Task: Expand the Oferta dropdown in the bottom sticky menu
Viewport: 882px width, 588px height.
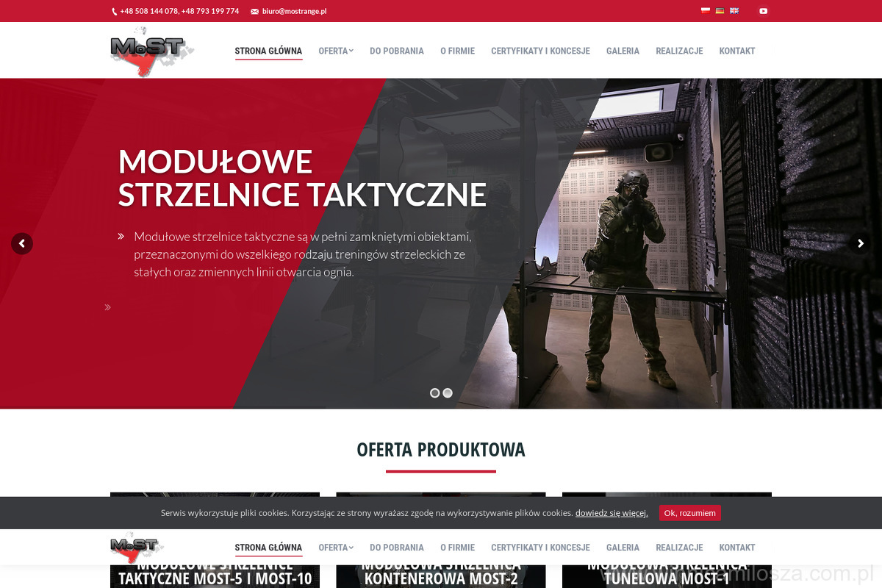Action: point(335,548)
